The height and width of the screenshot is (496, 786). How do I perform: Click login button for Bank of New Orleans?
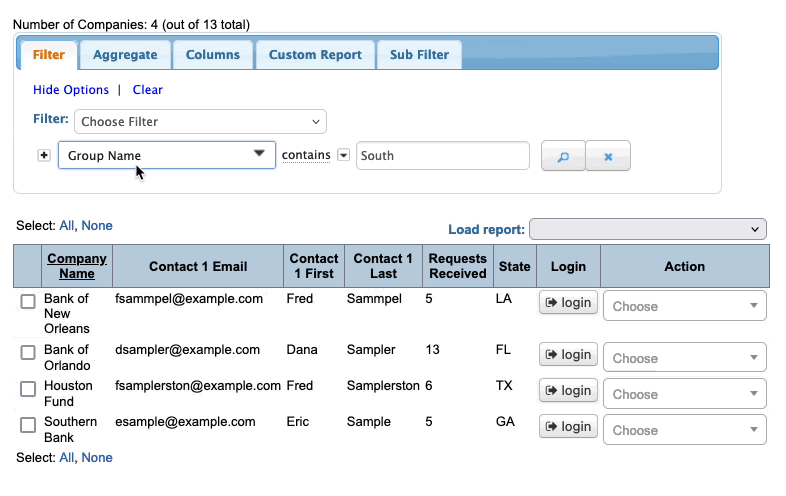(568, 303)
